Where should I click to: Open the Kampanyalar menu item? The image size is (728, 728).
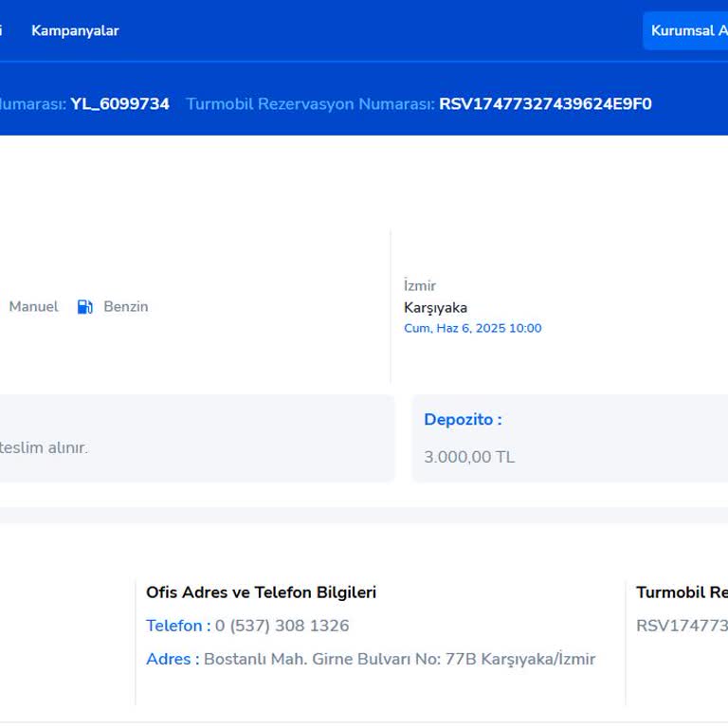75,30
